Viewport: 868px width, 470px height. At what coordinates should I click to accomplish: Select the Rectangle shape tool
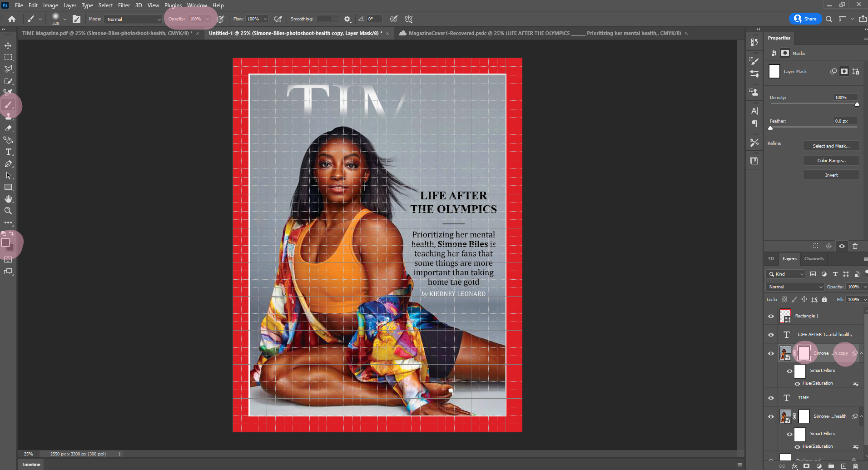[x=8, y=187]
